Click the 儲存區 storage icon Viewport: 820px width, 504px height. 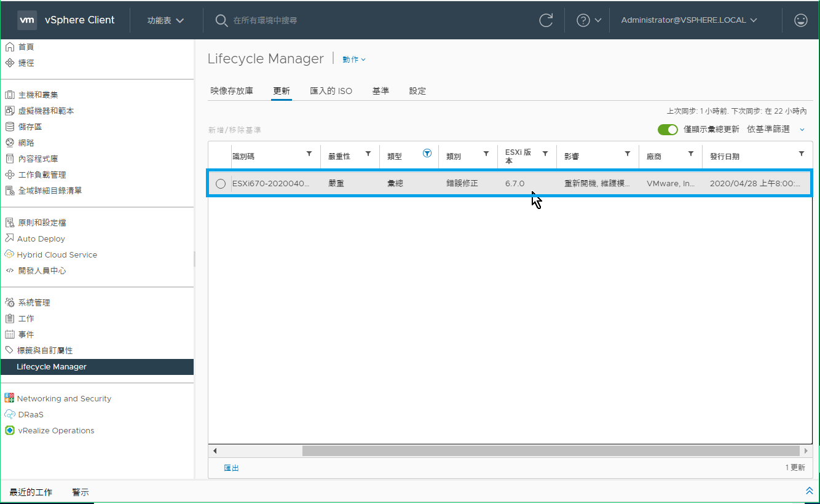10,127
